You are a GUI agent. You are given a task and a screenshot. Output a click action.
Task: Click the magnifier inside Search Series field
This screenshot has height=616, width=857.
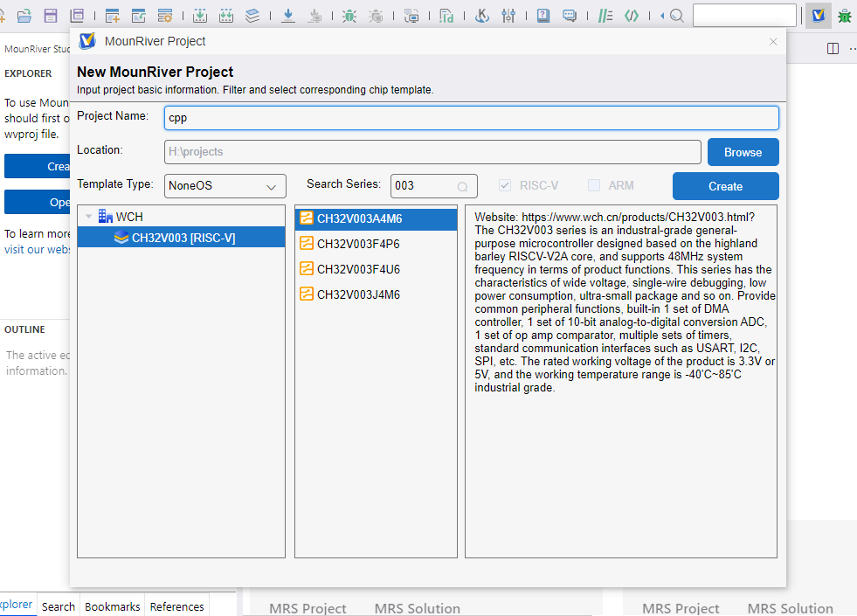(462, 186)
